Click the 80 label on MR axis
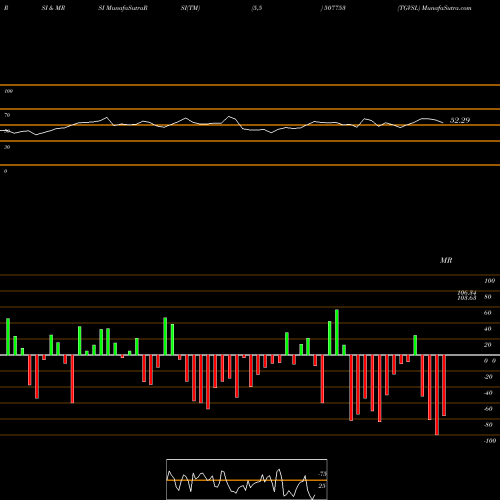 (488, 297)
